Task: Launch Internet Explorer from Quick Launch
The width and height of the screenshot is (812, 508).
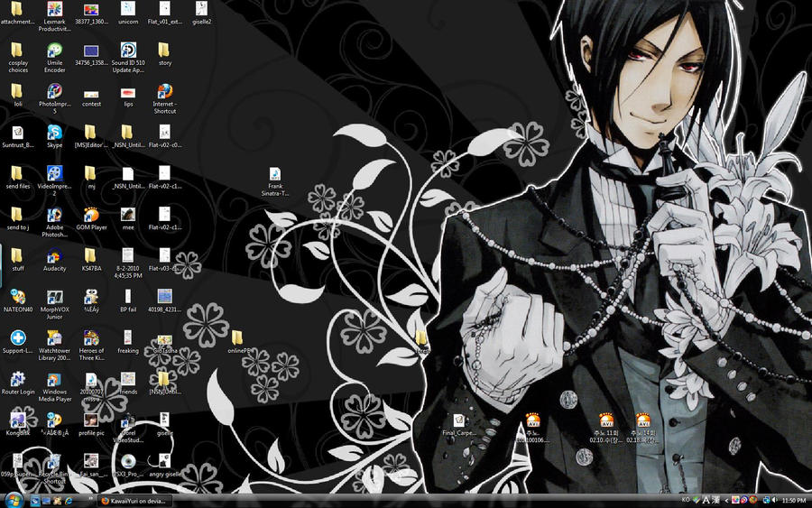Action: tap(69, 501)
